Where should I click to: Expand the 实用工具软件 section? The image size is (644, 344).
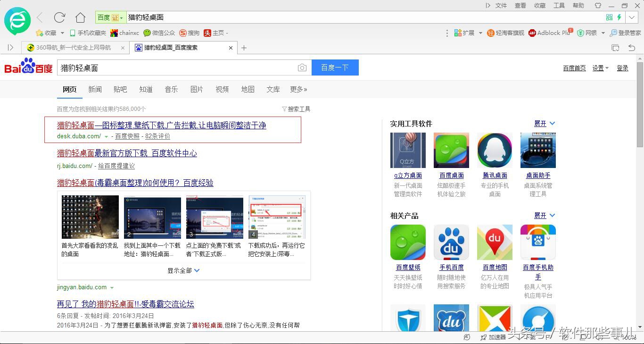(x=545, y=124)
